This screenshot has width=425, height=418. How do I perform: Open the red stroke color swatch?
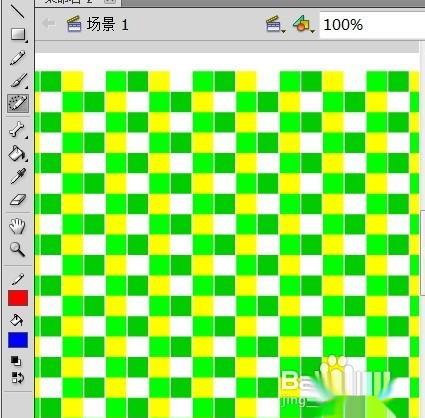click(18, 298)
